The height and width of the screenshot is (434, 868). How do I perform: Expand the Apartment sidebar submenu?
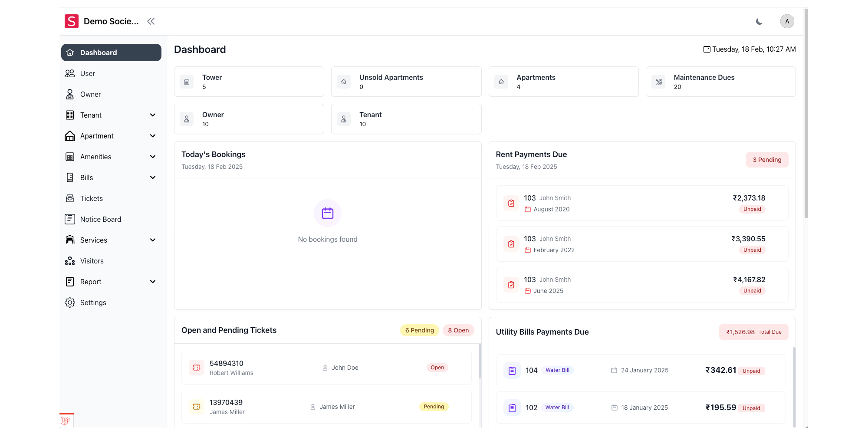pos(152,136)
